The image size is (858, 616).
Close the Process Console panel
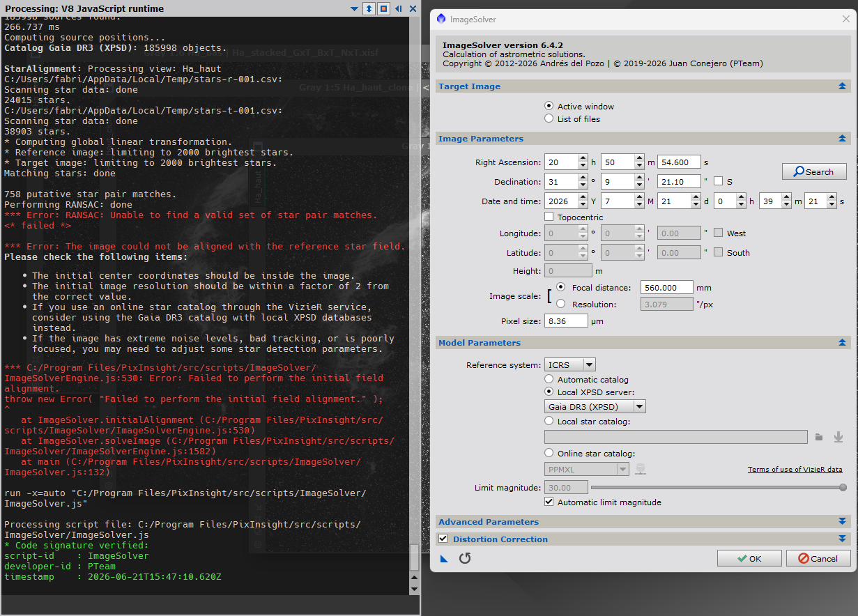pos(413,8)
